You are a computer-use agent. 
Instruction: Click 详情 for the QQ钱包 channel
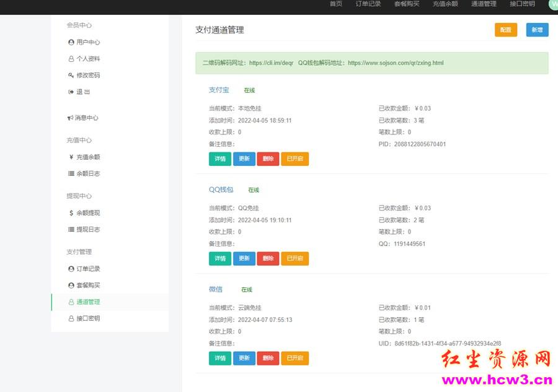tap(220, 258)
